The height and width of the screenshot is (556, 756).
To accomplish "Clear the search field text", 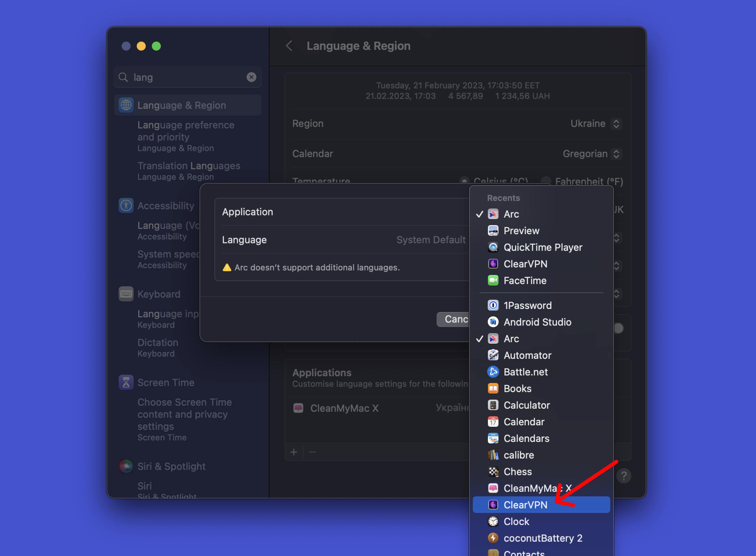I will 251,77.
